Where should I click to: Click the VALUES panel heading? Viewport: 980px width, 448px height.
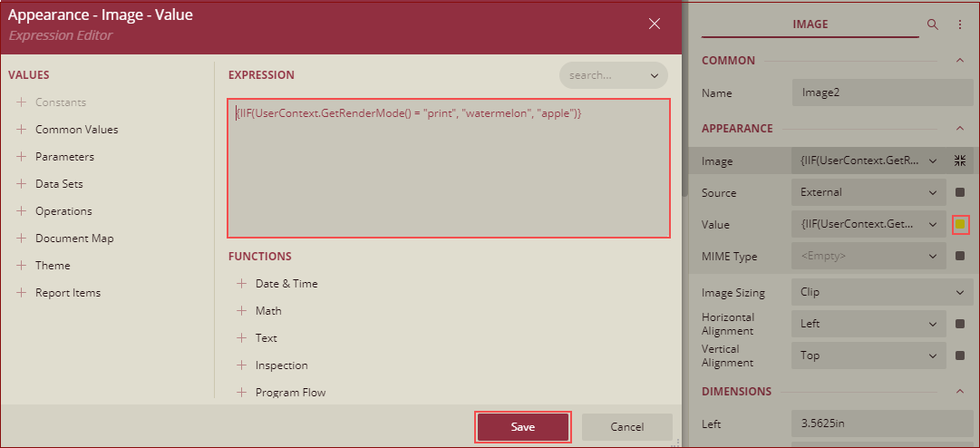(x=29, y=75)
